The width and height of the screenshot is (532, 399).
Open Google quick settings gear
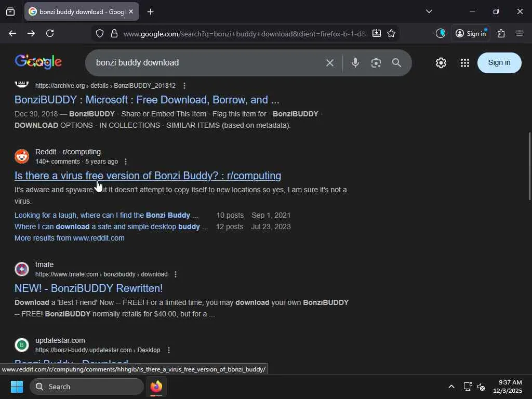[x=441, y=63]
